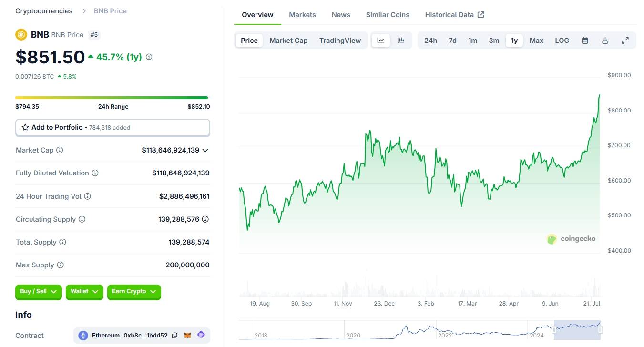Click the 0.007126 BTC price text
This screenshot has width=644, height=347.
(35, 76)
